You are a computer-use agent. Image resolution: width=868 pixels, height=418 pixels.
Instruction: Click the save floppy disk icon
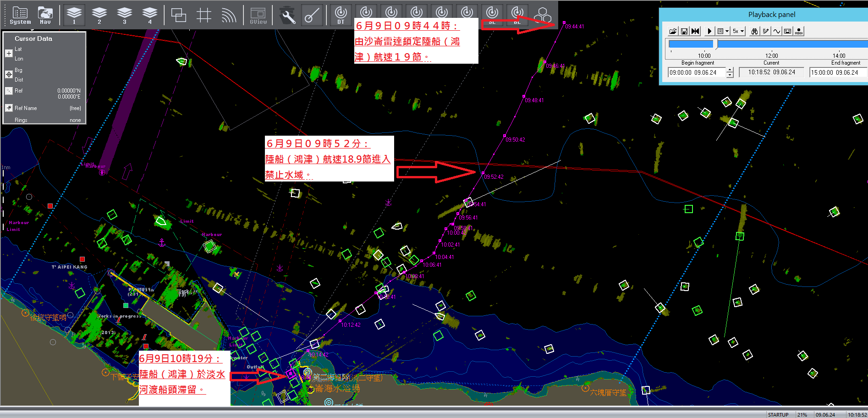click(x=684, y=31)
